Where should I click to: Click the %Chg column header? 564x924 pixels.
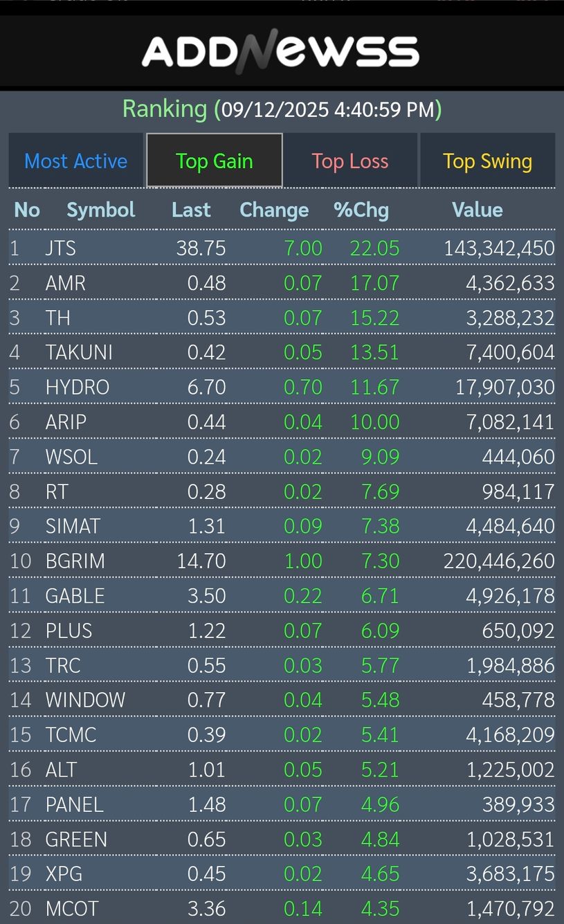point(361,210)
